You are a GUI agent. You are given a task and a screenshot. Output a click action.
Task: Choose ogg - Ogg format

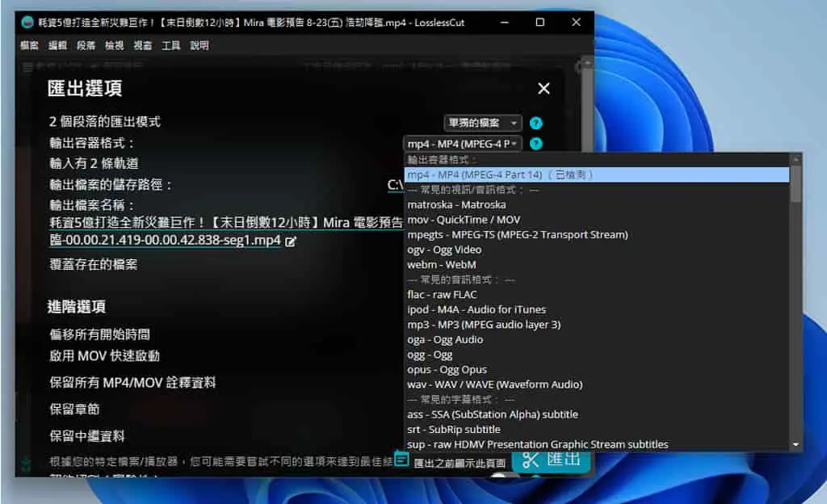(x=597, y=355)
